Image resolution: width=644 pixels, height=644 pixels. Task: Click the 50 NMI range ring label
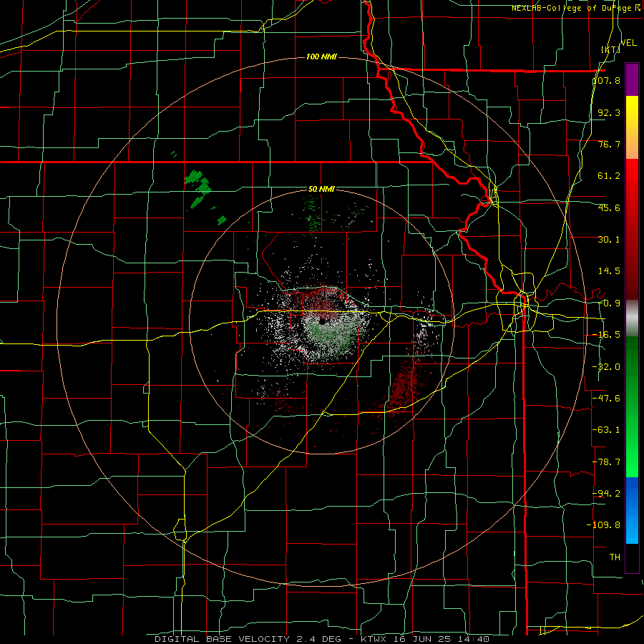[x=321, y=189]
